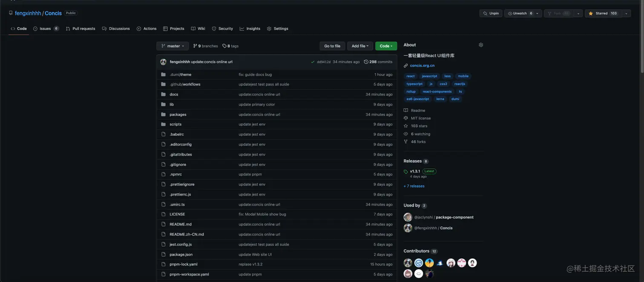Open the package.json file

(181, 255)
